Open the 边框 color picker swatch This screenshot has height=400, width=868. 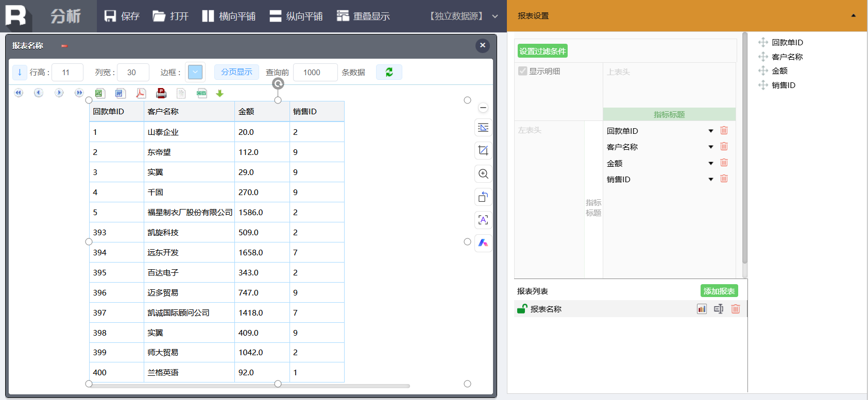195,72
